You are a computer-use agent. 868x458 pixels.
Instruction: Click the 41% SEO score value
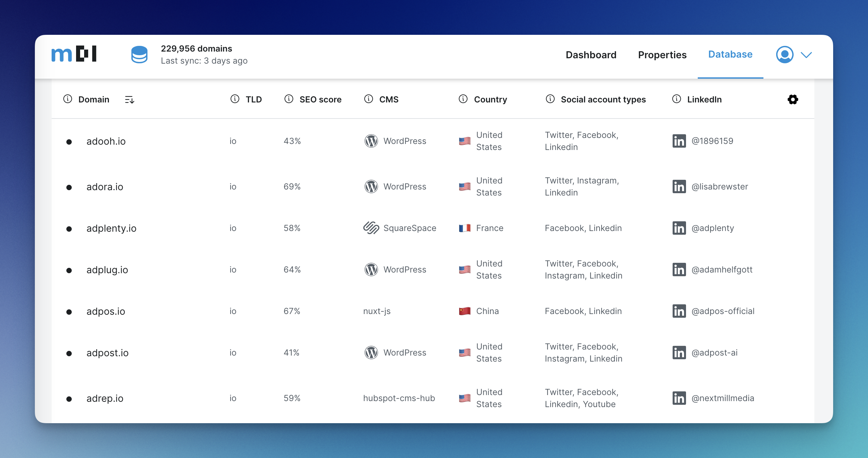292,353
